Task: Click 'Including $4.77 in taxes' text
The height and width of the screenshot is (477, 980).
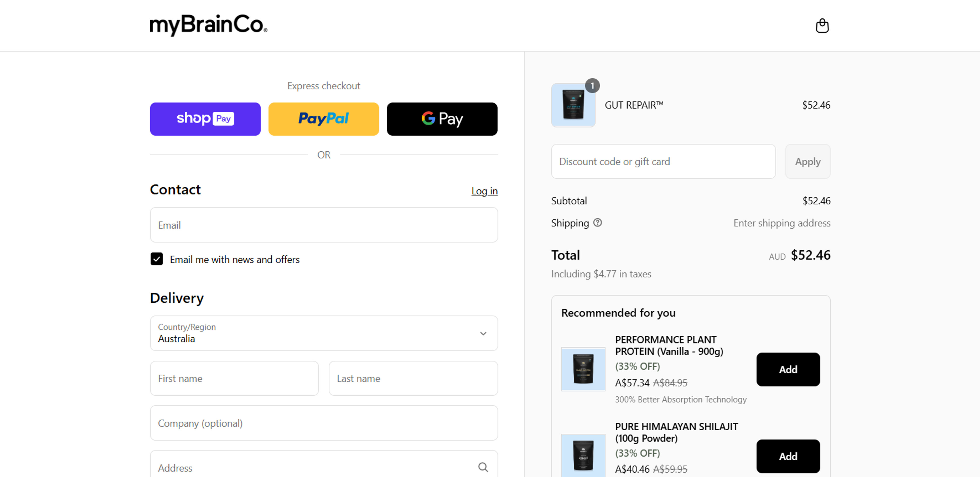Action: (x=601, y=274)
